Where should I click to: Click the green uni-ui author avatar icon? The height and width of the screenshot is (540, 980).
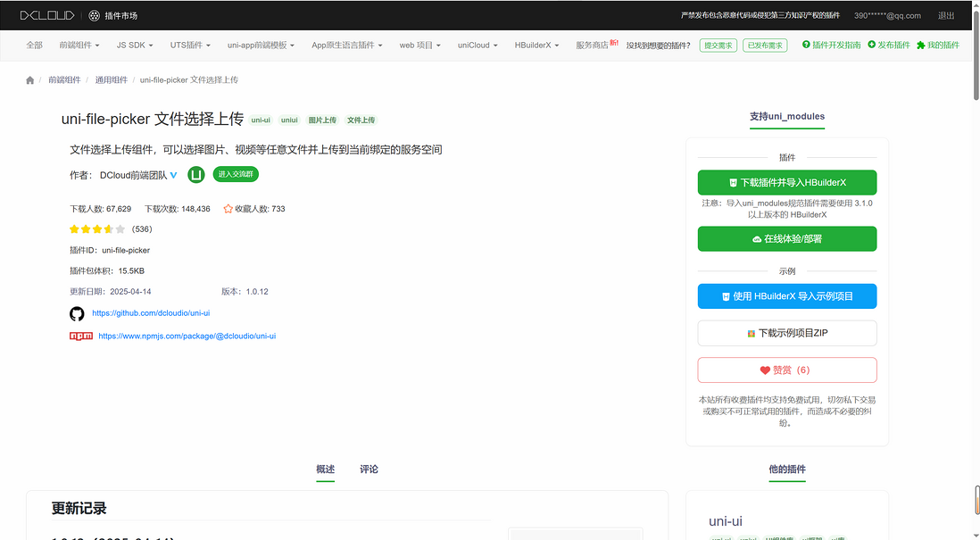(196, 174)
